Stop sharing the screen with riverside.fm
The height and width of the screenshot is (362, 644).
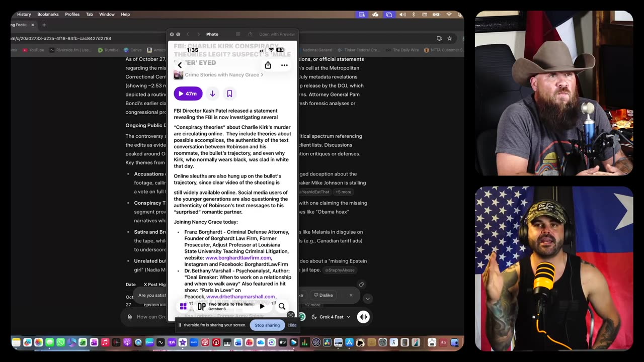(x=267, y=325)
